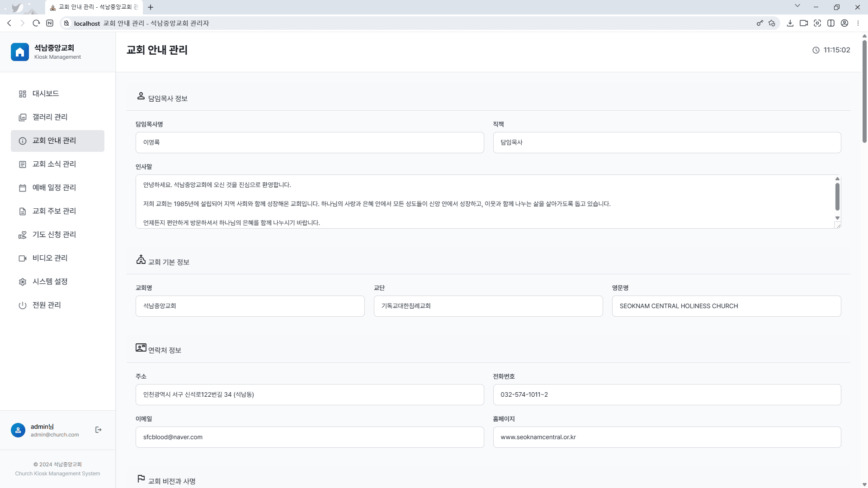This screenshot has height=488, width=868.
Task: Open 교회 주보 관리 in the sidebar
Action: pyautogui.click(x=54, y=211)
